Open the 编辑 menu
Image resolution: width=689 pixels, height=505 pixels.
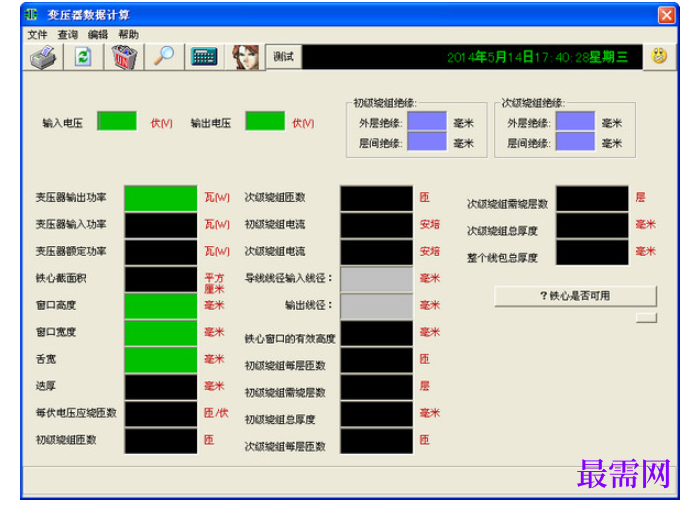coord(98,35)
